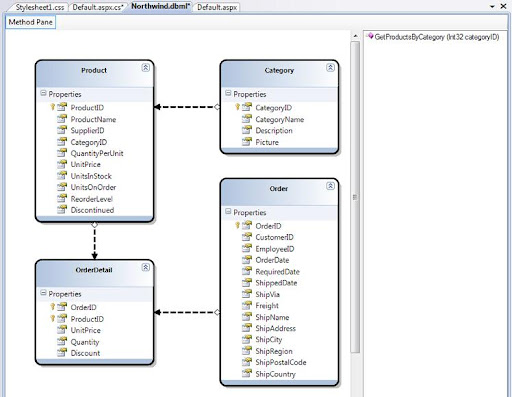Click the OrderID key icon in OrderDetail
This screenshot has height=397, width=512.
click(x=53, y=307)
